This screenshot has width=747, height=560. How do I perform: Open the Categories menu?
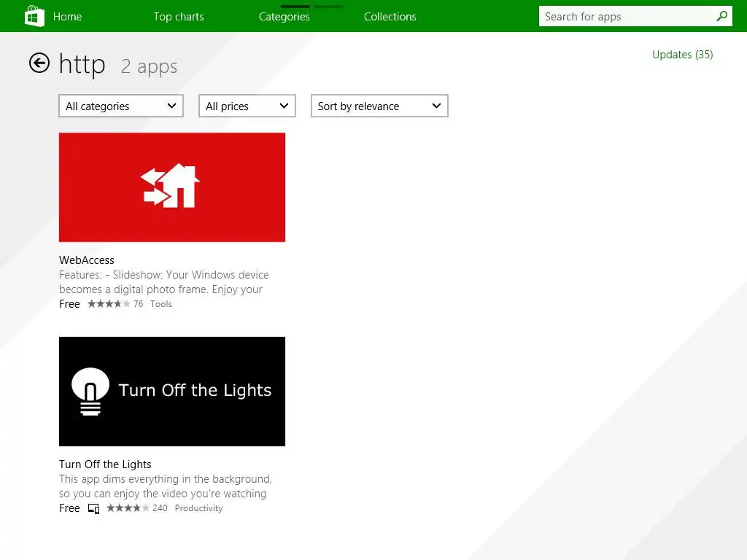tap(284, 17)
